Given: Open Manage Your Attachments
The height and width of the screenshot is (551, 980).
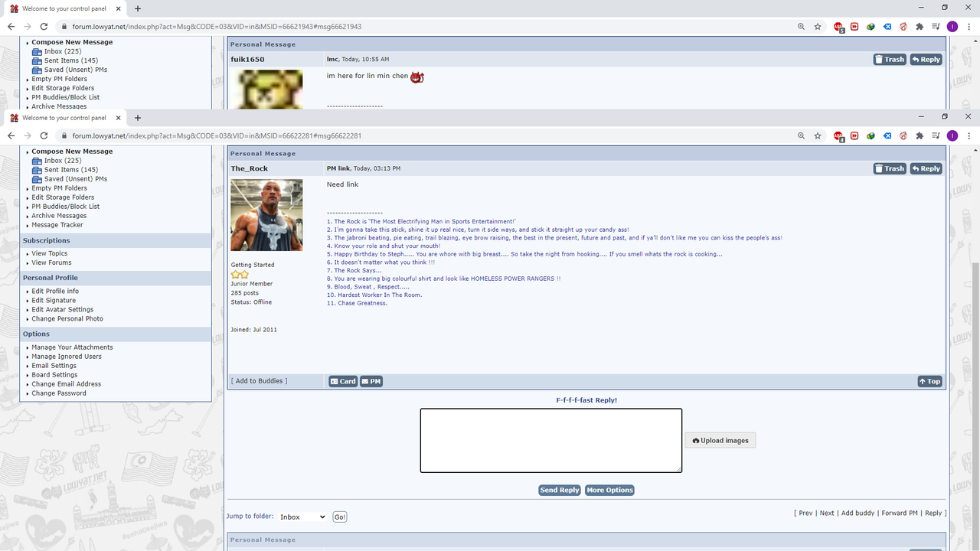Looking at the screenshot, I should [72, 347].
